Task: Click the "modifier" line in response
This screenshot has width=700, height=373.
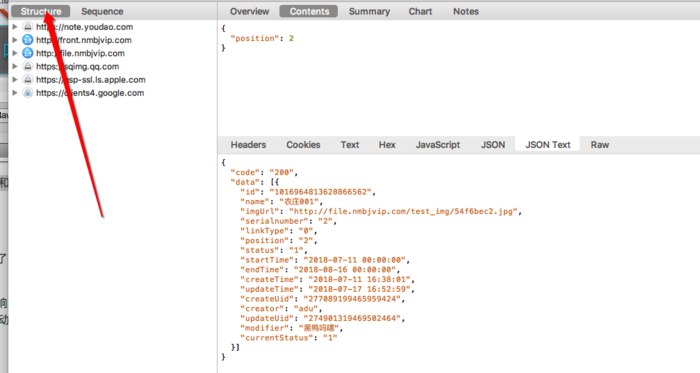Action: click(x=292, y=328)
